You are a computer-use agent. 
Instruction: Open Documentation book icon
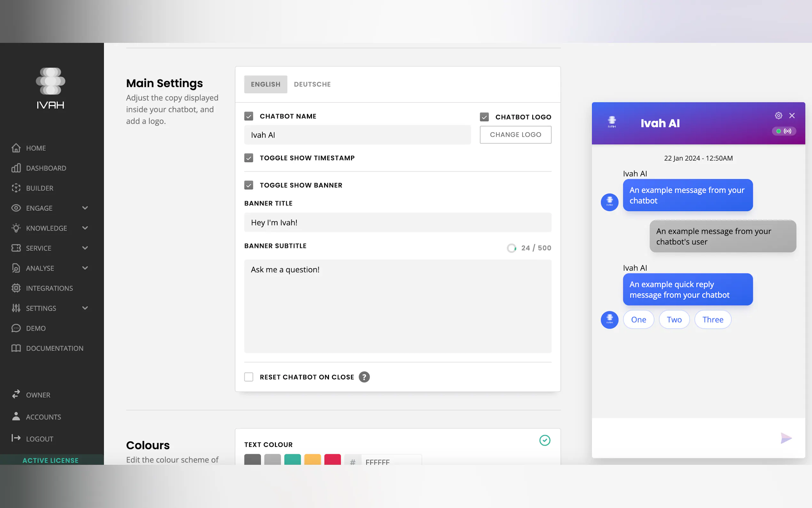16,348
